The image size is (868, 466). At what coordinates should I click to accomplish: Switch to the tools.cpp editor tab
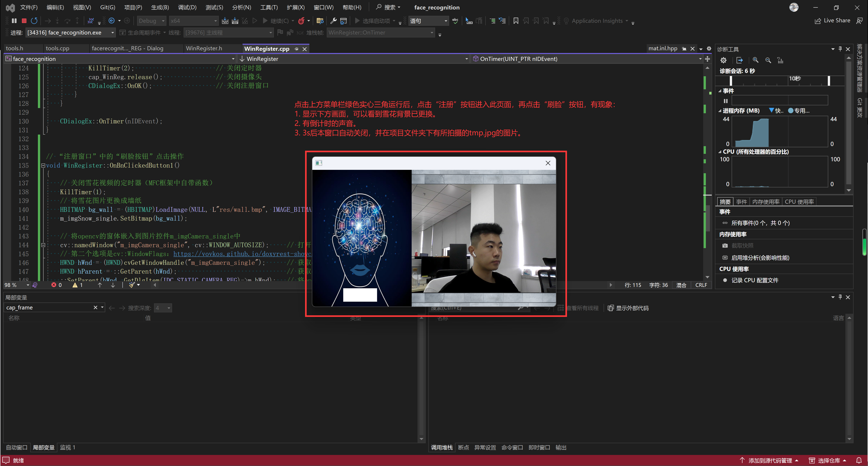pos(57,48)
